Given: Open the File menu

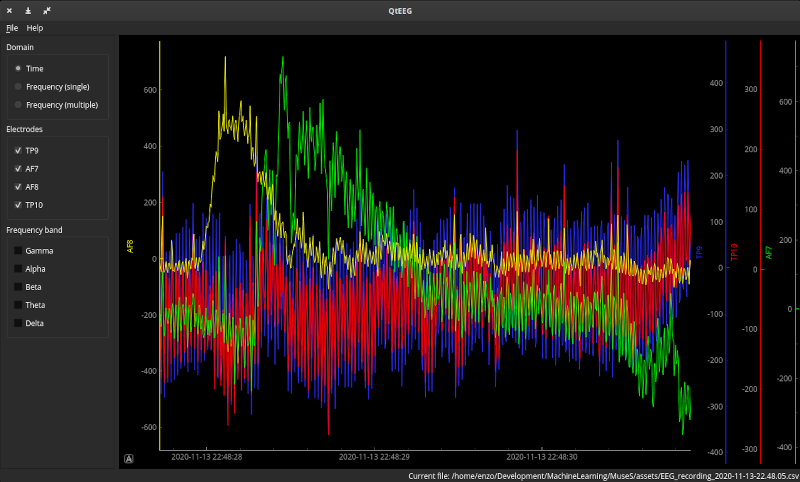Looking at the screenshot, I should pyautogui.click(x=12, y=28).
